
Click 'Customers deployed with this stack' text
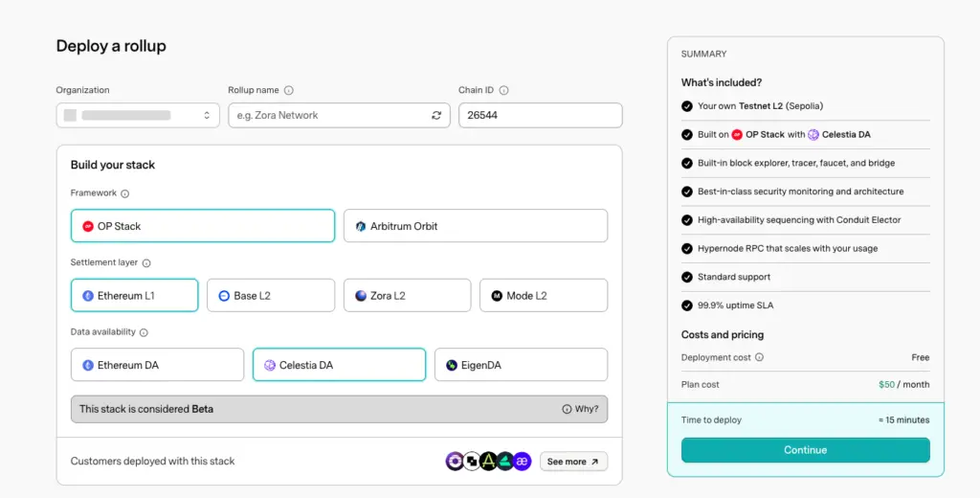[152, 461]
